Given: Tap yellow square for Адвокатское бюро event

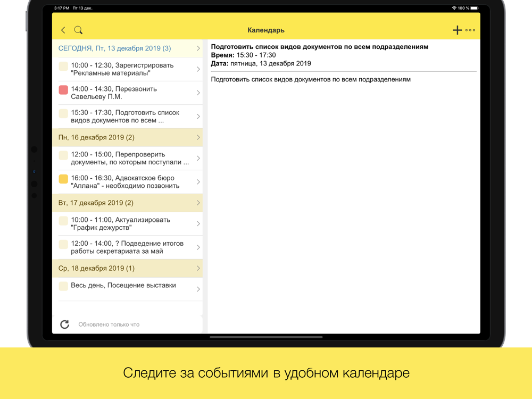Looking at the screenshot, I should [63, 179].
